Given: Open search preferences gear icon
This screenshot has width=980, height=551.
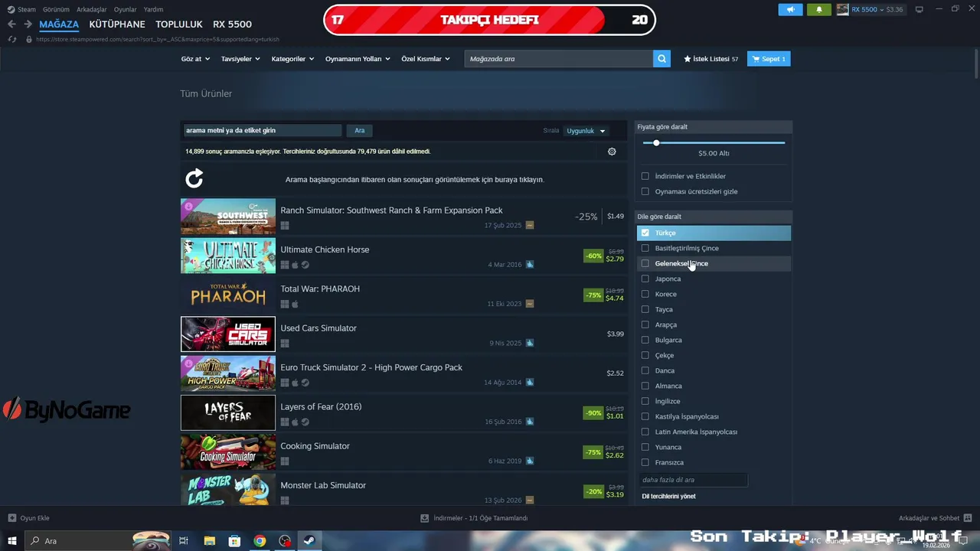Looking at the screenshot, I should [612, 152].
